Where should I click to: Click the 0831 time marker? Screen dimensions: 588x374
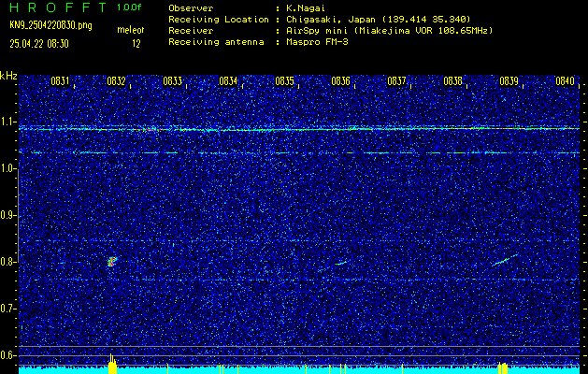click(x=60, y=81)
